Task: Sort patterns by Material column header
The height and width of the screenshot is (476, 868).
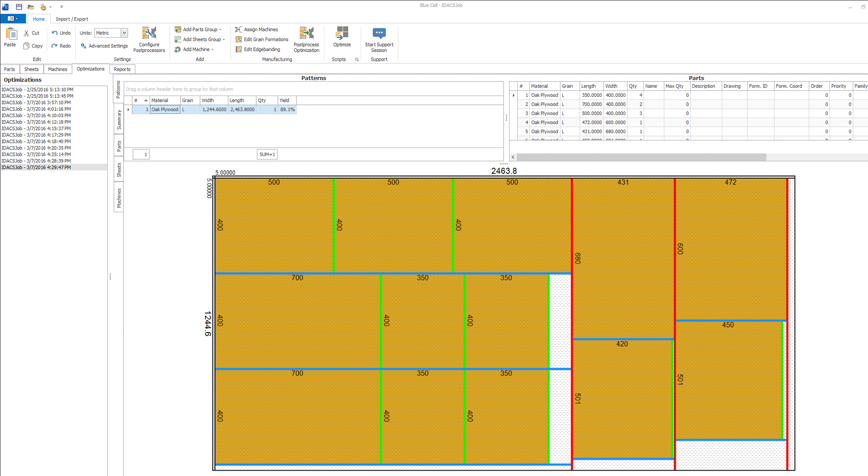Action: click(x=165, y=100)
